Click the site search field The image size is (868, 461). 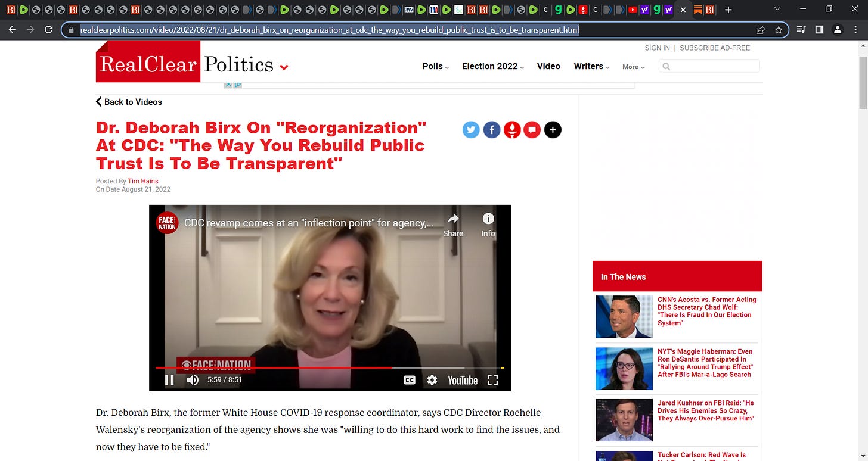pos(709,66)
